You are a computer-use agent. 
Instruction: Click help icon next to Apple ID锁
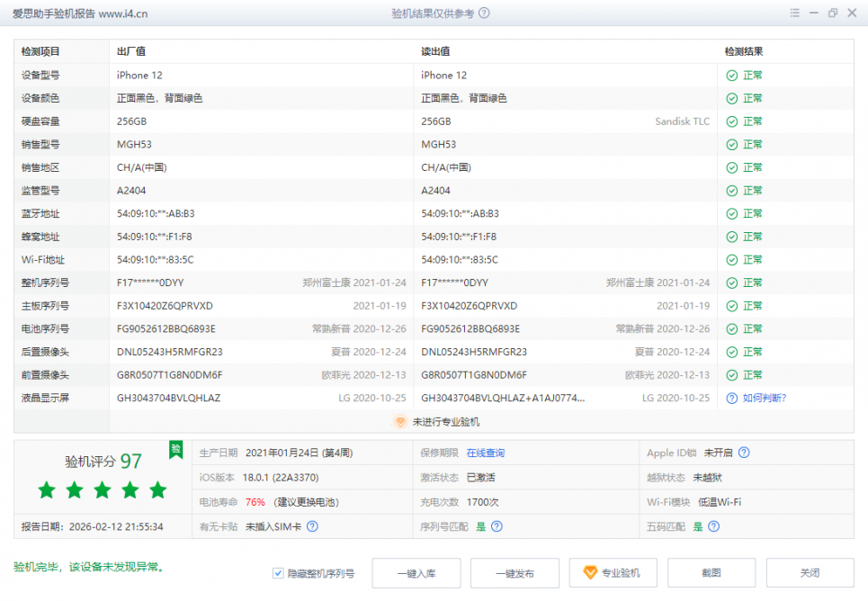(744, 453)
